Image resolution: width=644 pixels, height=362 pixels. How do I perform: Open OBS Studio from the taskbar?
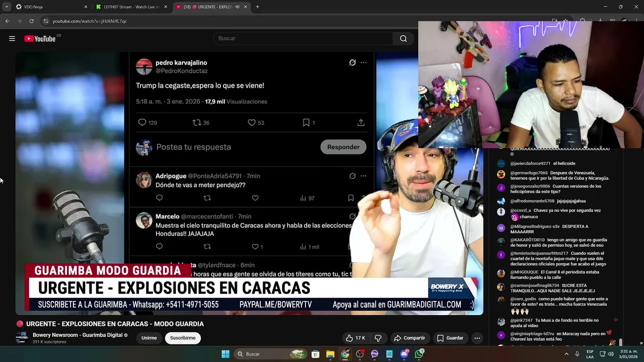click(360, 354)
